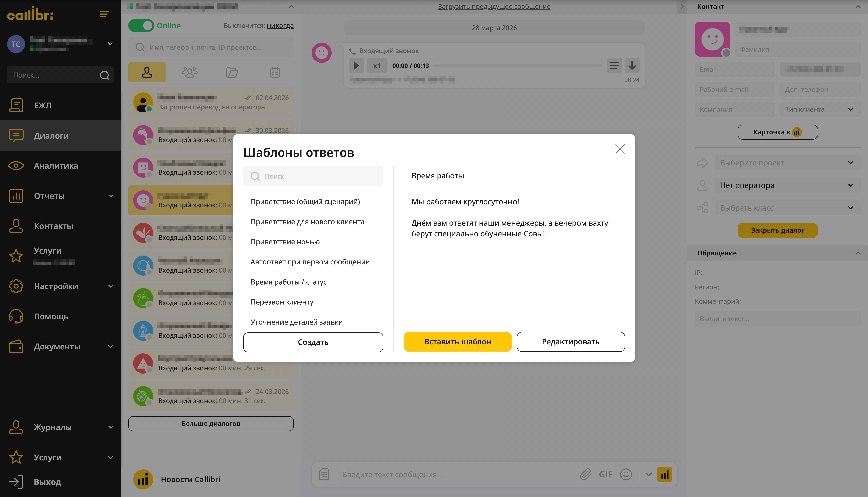
Task: Open the emoji picker smiley icon
Action: [626, 474]
